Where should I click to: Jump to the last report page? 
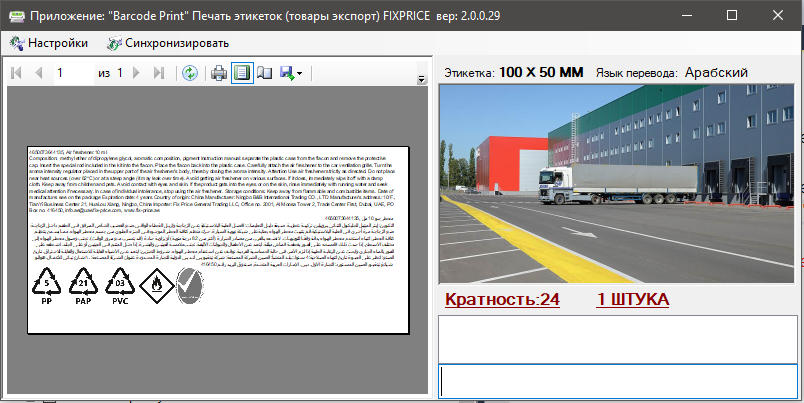pos(158,73)
